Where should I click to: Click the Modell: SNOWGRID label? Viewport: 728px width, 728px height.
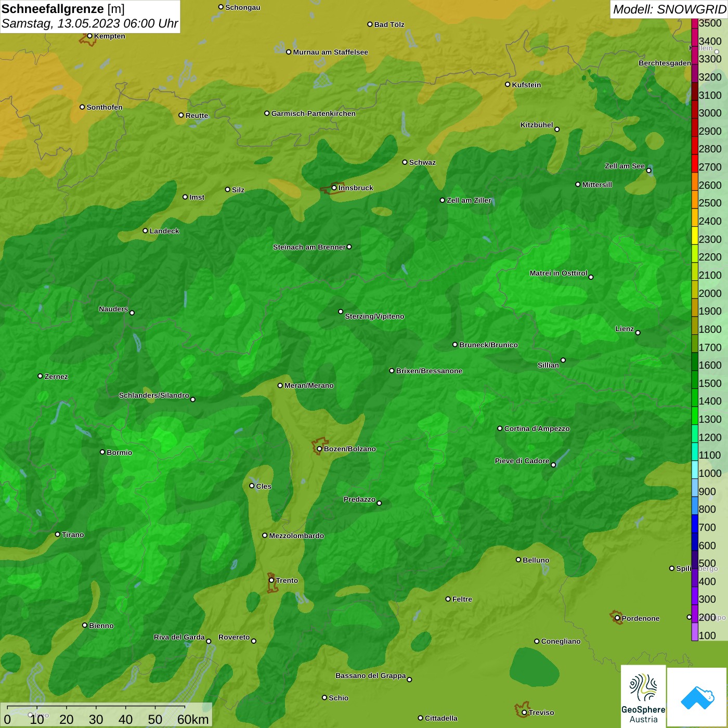tap(669, 9)
